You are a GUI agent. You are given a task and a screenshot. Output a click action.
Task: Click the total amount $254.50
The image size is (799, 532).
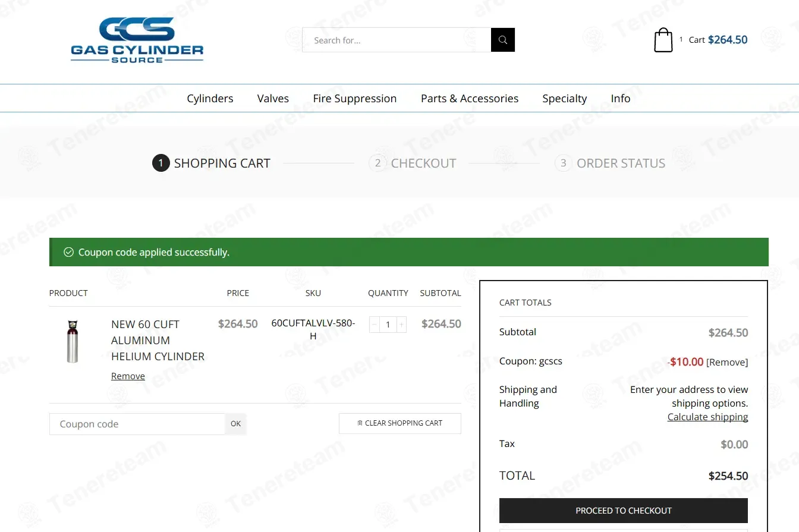coord(728,476)
